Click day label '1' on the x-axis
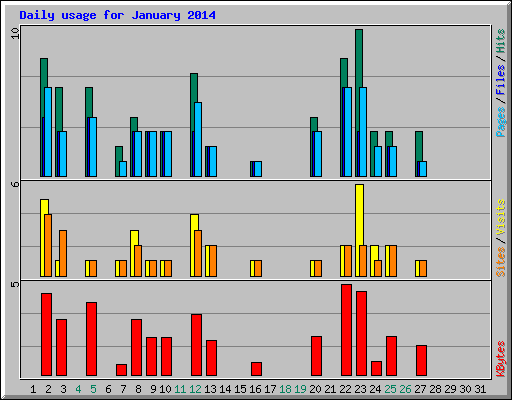 tap(33, 389)
